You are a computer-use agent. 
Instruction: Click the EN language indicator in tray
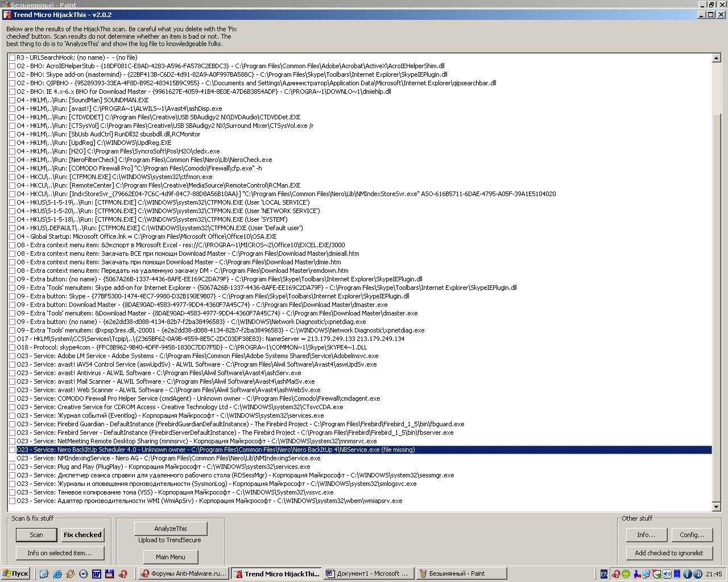(604, 574)
